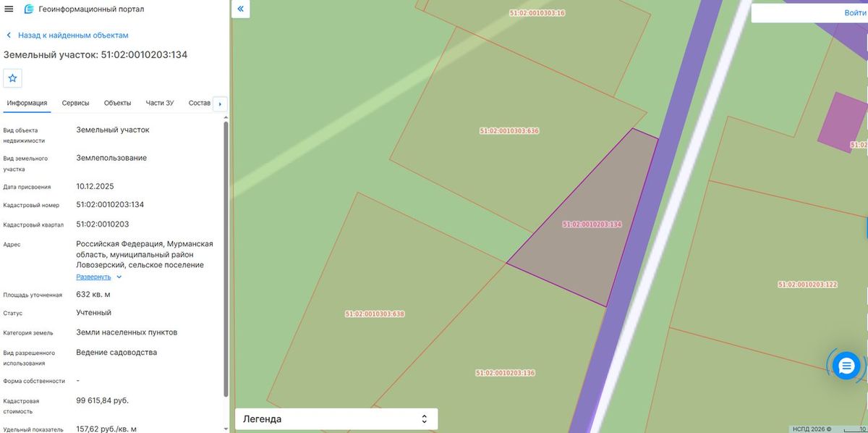Click the status value Учтенный

pos(94,313)
